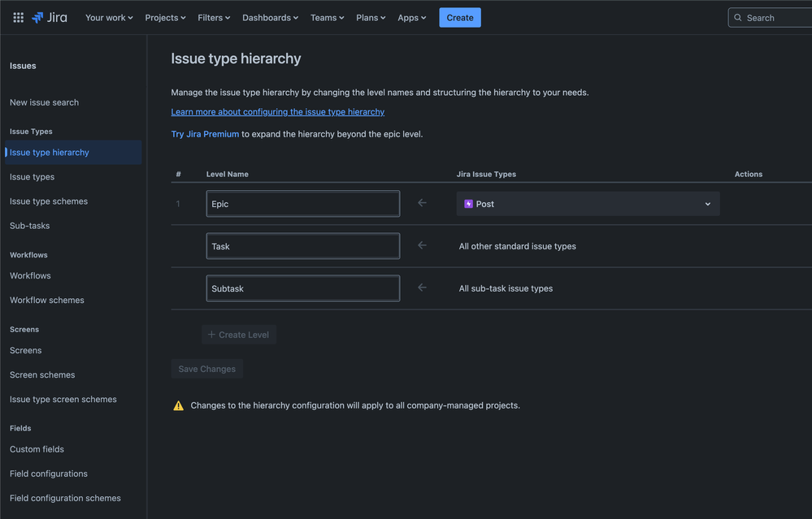Click the Issue type hierarchy page heading
The width and height of the screenshot is (812, 519).
pos(236,58)
